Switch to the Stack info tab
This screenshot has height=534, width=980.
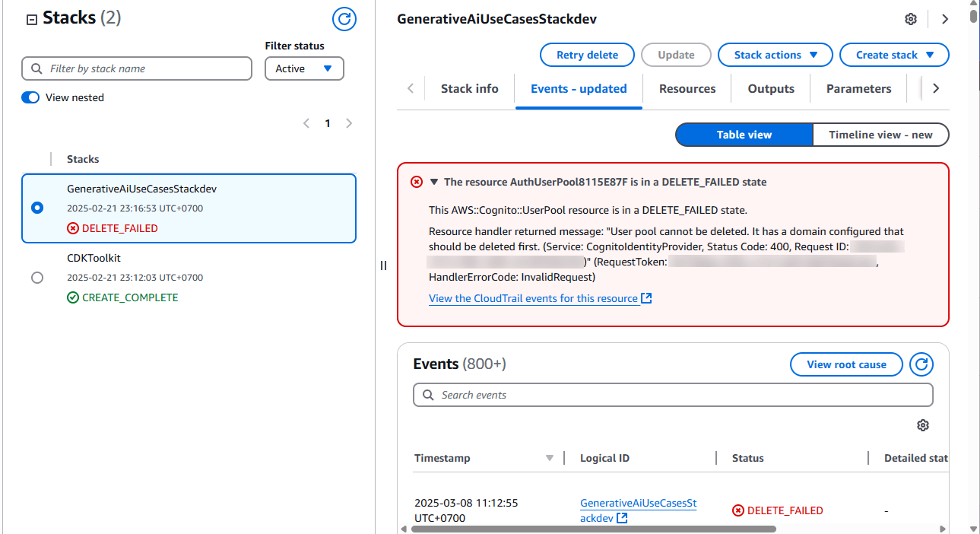pyautogui.click(x=470, y=89)
